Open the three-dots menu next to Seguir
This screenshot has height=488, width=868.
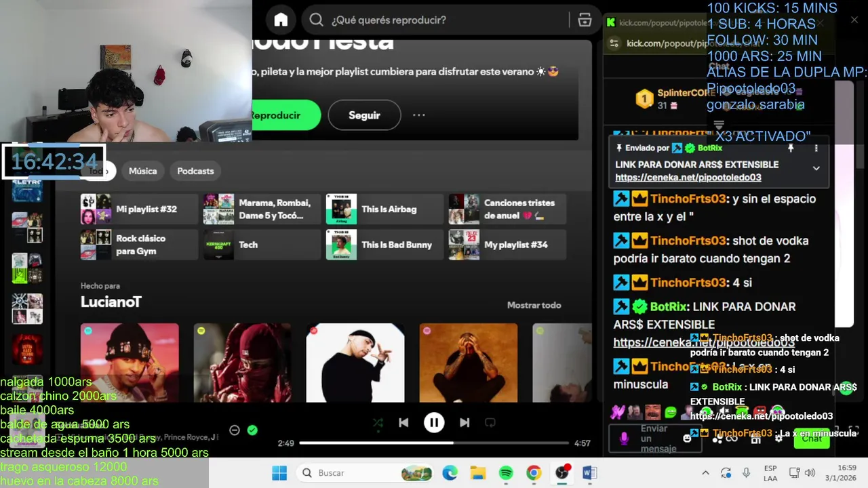coord(419,115)
